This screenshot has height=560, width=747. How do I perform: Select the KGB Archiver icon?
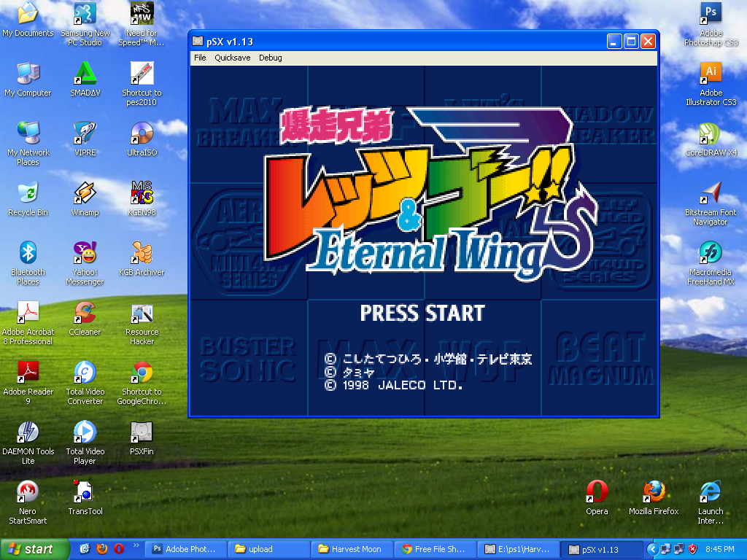pyautogui.click(x=142, y=258)
